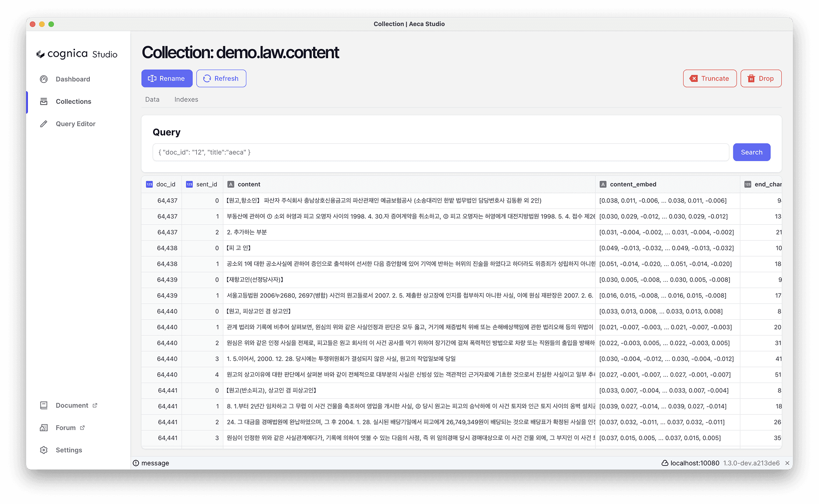The image size is (819, 504).
Task: Select the Data tab
Action: click(152, 99)
